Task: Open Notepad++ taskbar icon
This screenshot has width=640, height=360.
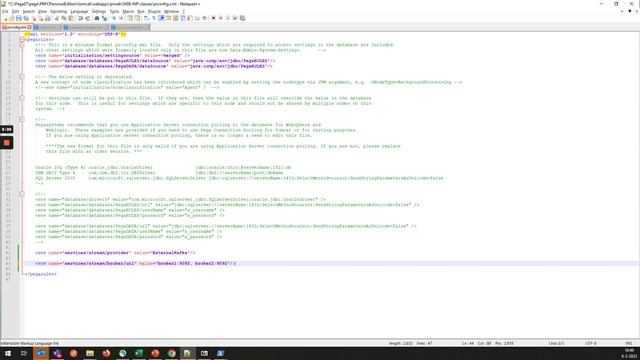Action: (187, 353)
